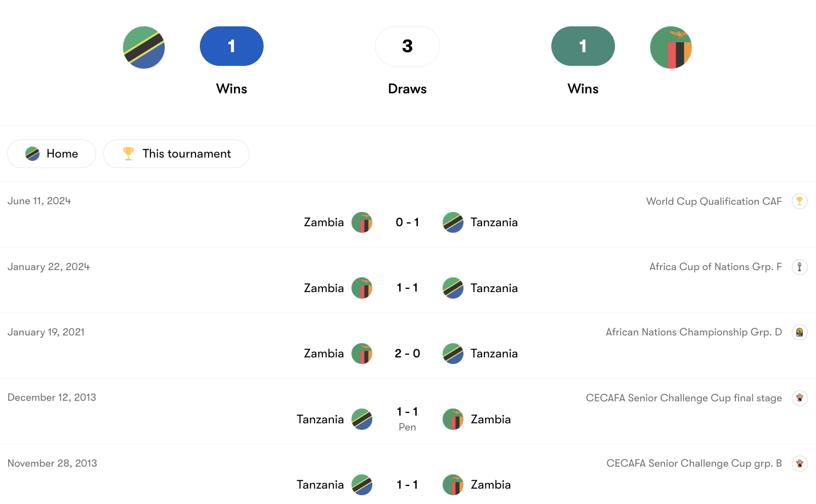Click Zambia flag in June 11, 2024 match
The width and height of the screenshot is (816, 504).
(362, 222)
